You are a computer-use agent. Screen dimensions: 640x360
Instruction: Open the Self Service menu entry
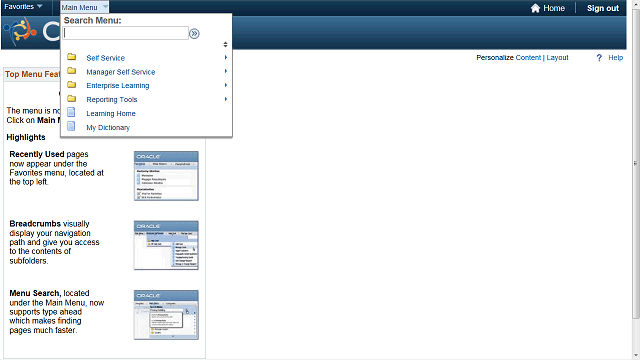click(105, 58)
